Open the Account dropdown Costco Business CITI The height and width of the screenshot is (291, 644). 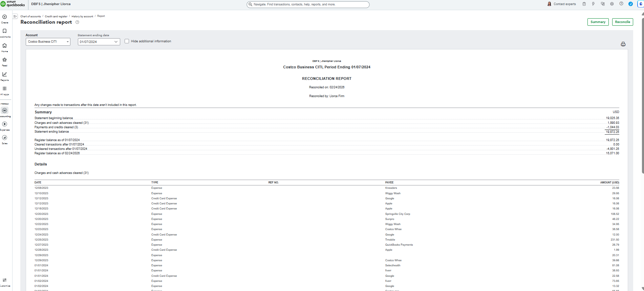click(x=48, y=42)
